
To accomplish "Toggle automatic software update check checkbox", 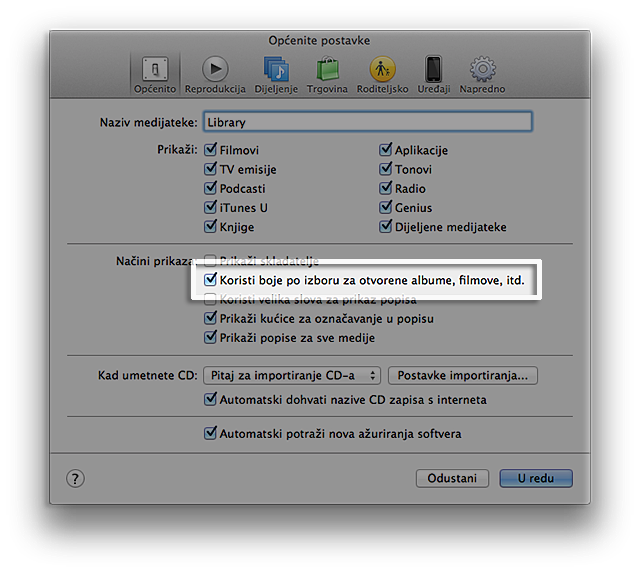I will click(211, 434).
